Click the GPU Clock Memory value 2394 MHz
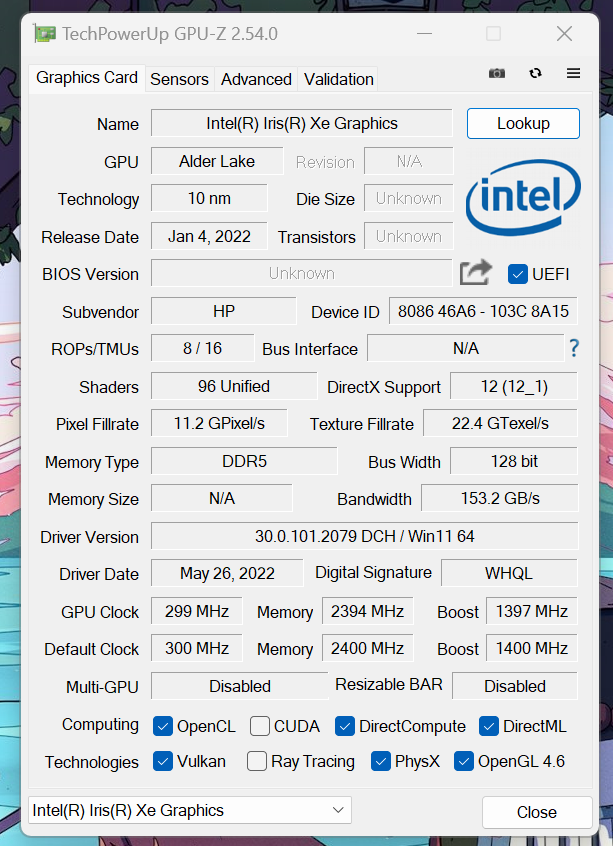 (x=367, y=611)
